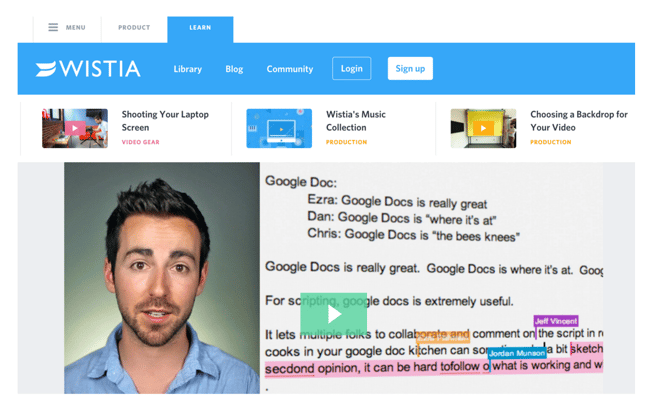Open Wistia's Music Collection thumbnail
645x405 pixels.
279,128
